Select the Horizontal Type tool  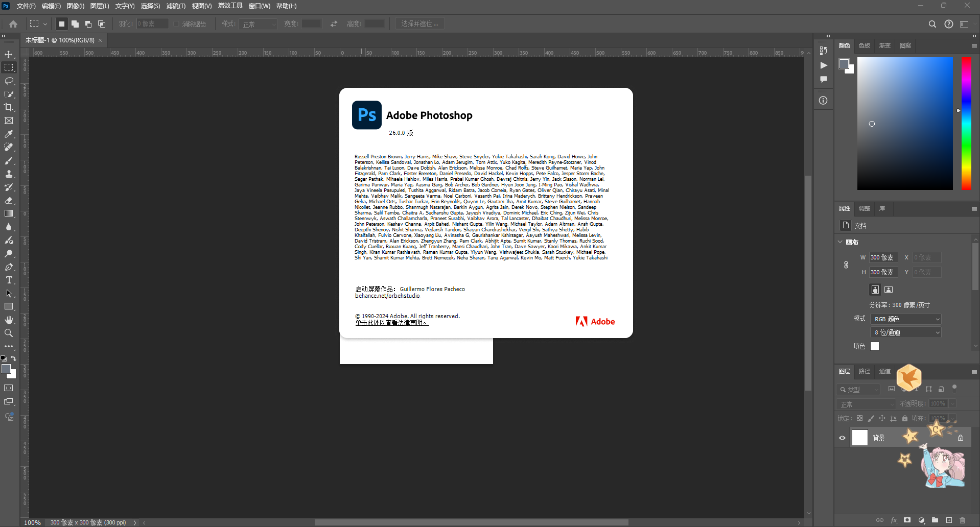9,280
